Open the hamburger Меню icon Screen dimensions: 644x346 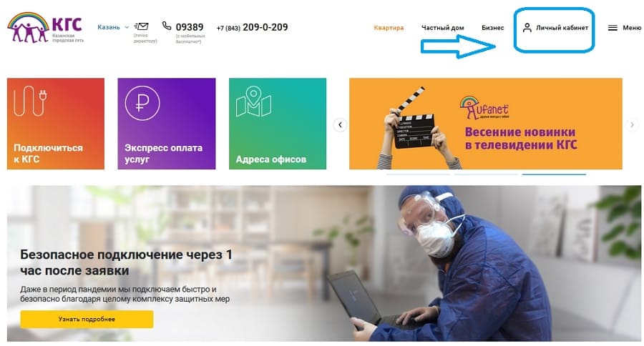tap(613, 28)
